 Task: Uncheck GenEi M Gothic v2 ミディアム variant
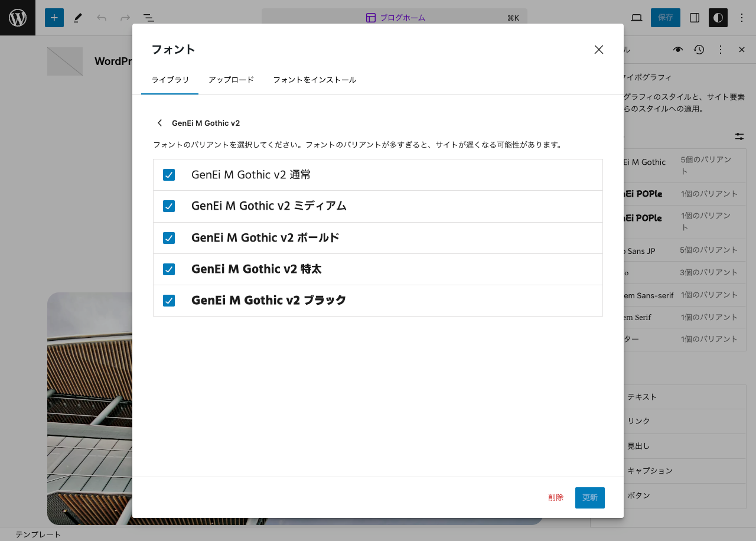click(x=169, y=206)
